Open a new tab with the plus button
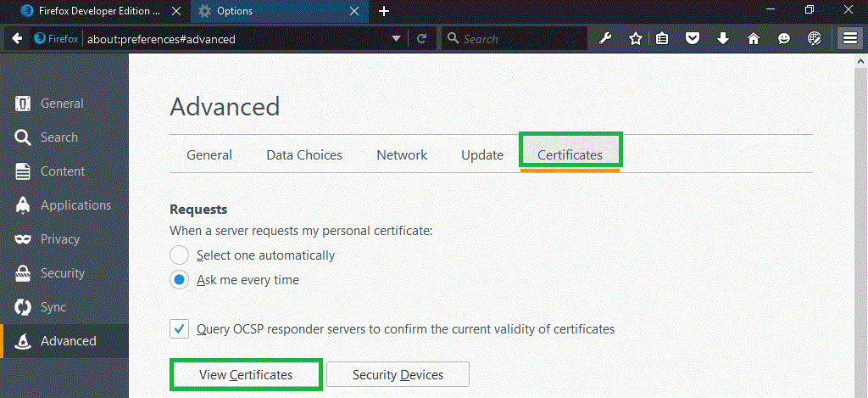The image size is (868, 398). pyautogui.click(x=384, y=11)
